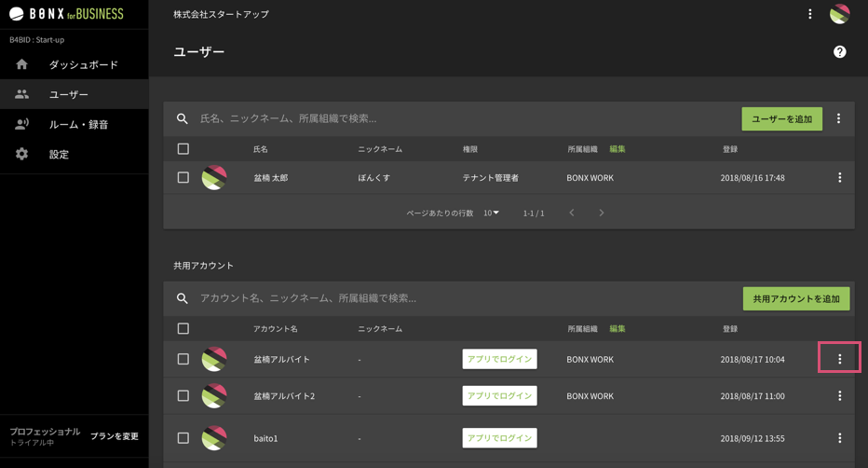Select the checkbox for 盆橋 太郎

(x=183, y=177)
